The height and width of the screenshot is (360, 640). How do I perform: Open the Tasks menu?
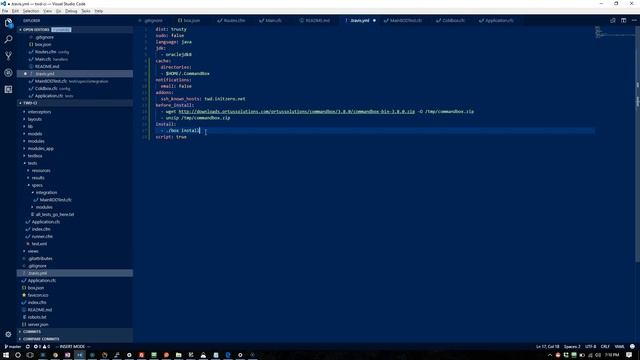[86, 11]
